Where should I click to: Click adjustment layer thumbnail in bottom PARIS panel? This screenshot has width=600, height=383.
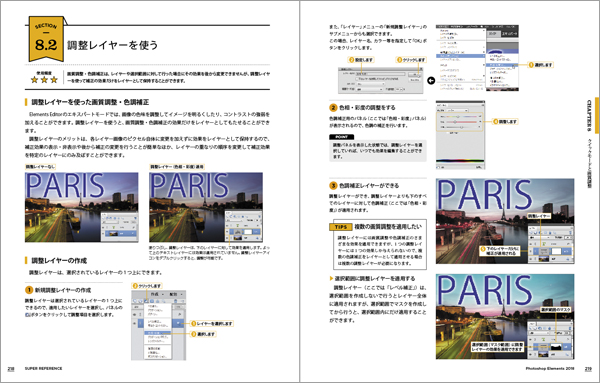[543, 347]
